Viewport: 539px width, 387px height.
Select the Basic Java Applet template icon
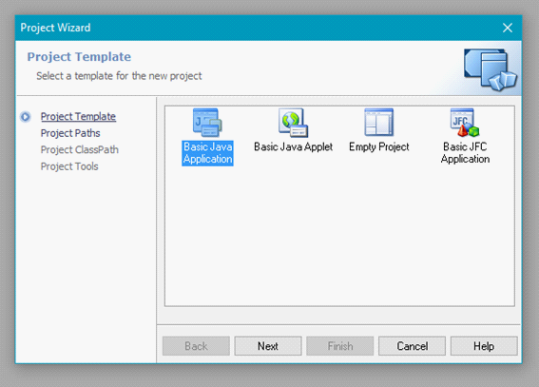(293, 123)
